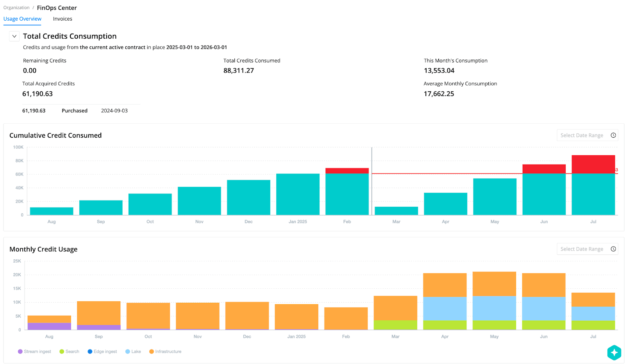Click clock icon in Cumulative Credit date range
This screenshot has width=625, height=364.
click(x=613, y=135)
